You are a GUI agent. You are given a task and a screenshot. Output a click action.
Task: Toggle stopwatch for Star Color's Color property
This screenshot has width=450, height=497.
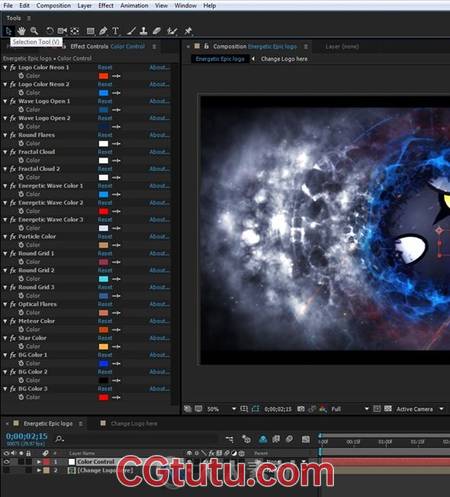[x=21, y=346]
